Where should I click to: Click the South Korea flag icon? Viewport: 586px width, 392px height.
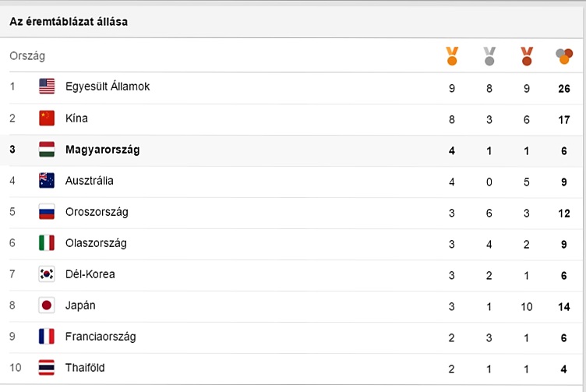(47, 274)
